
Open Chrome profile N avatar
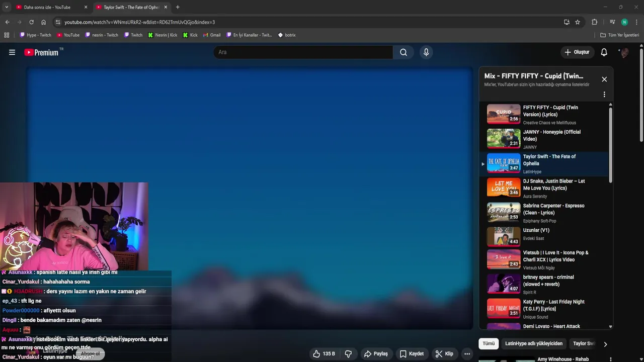624,22
